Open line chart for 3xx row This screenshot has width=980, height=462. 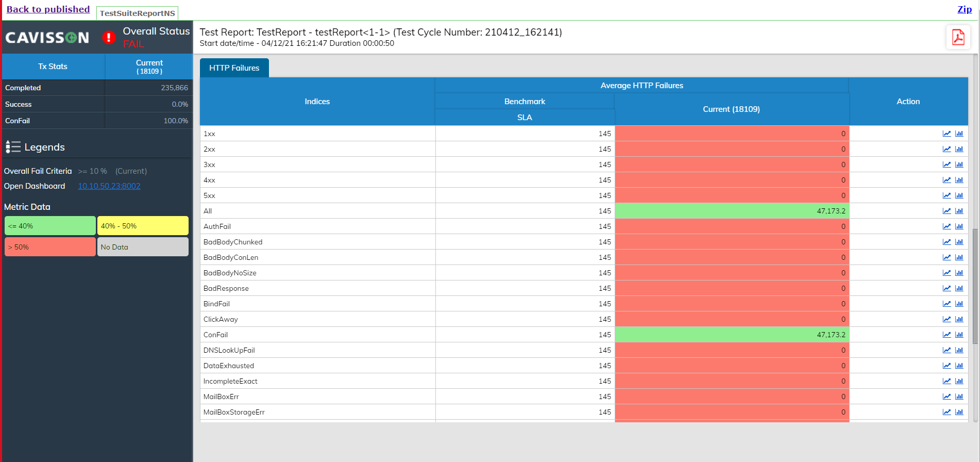[947, 164]
